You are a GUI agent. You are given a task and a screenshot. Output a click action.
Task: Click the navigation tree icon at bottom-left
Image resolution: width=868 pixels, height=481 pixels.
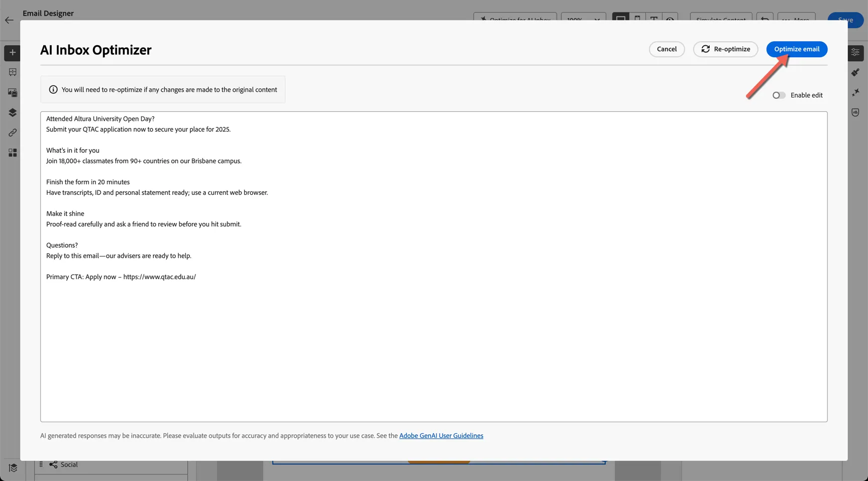pos(13,468)
